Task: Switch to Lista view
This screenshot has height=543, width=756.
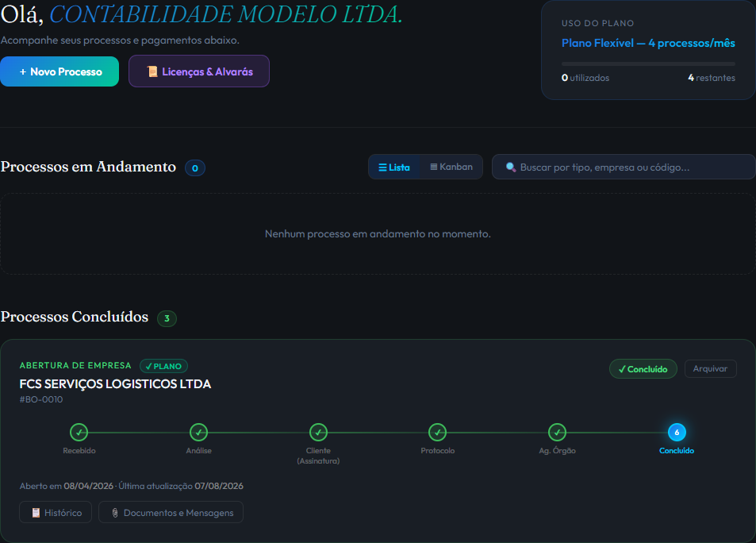Action: (394, 167)
